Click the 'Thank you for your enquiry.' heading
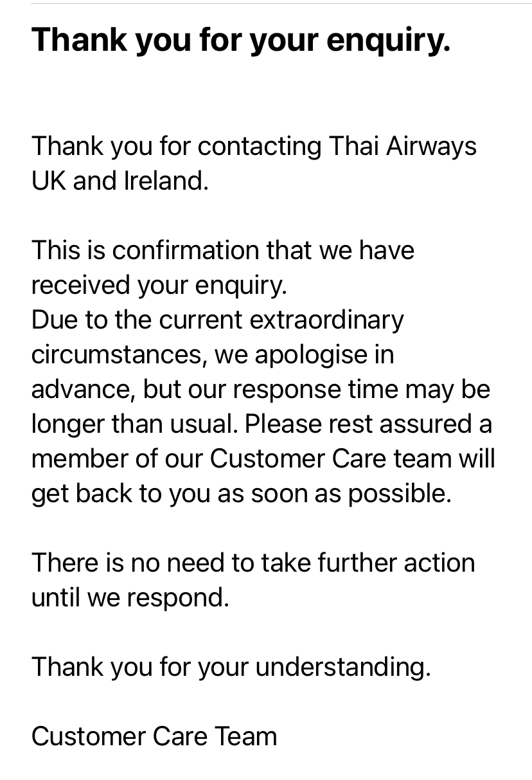532x780 pixels. coord(241,41)
